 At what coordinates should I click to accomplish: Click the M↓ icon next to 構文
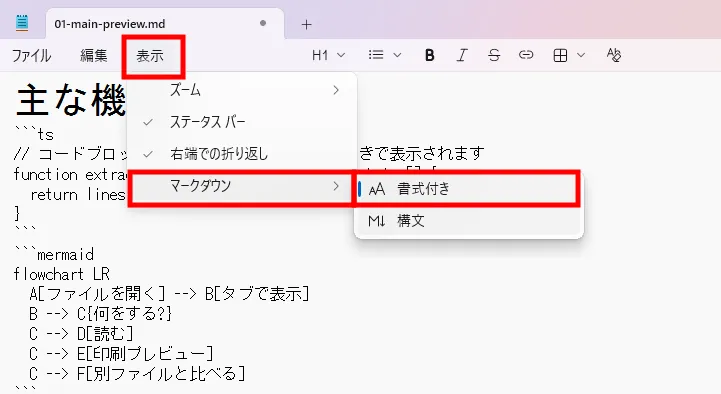pos(377,222)
